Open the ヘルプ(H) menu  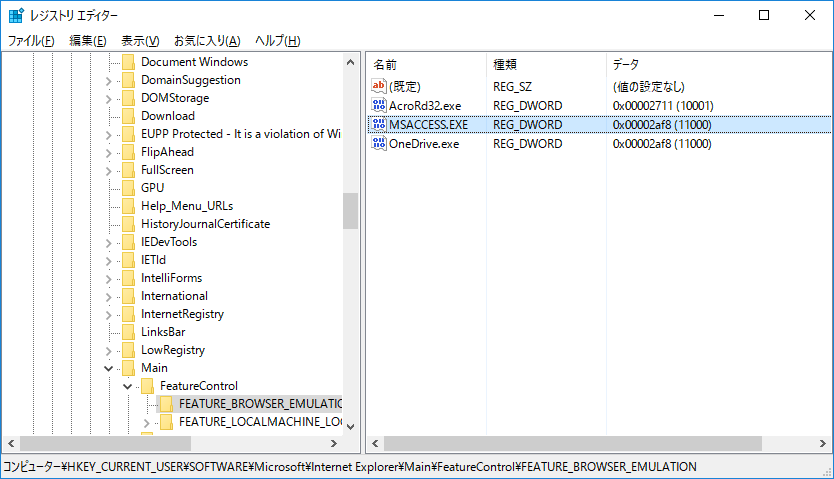(278, 41)
